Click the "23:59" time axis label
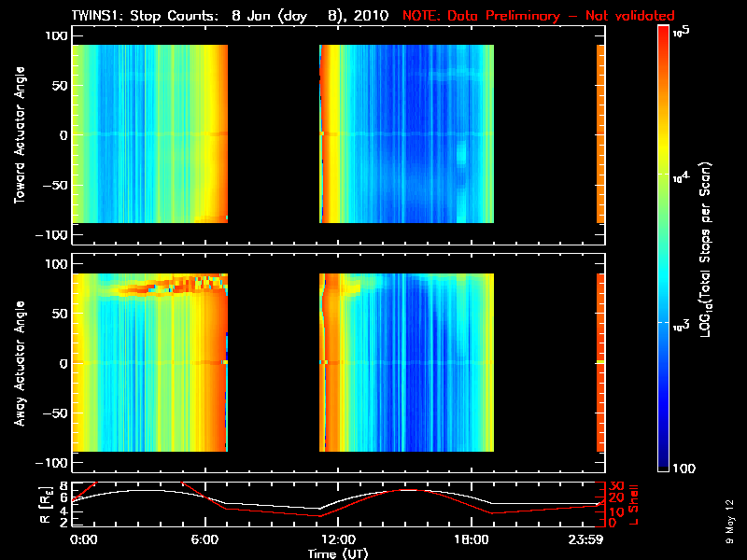747x560 pixels. [x=586, y=539]
